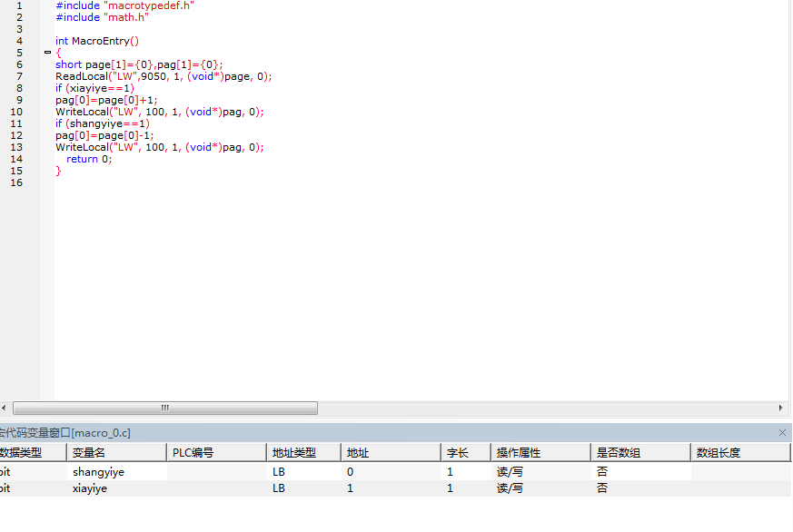This screenshot has width=793, height=532.
Task: Select the xiayiye variable name cell
Action: (x=90, y=488)
